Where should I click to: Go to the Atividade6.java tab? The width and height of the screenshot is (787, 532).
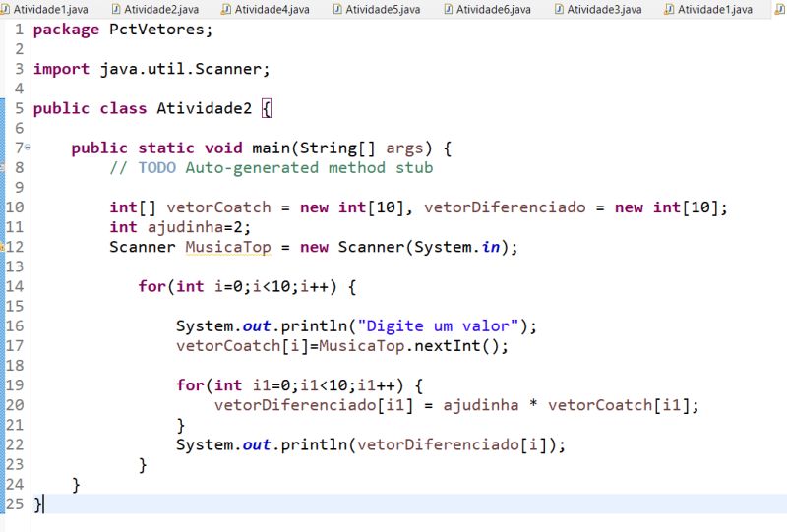(488, 9)
